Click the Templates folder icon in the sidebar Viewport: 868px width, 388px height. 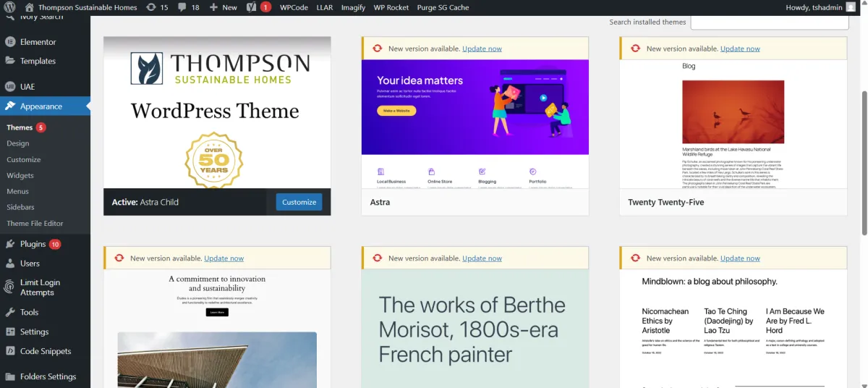pyautogui.click(x=10, y=61)
